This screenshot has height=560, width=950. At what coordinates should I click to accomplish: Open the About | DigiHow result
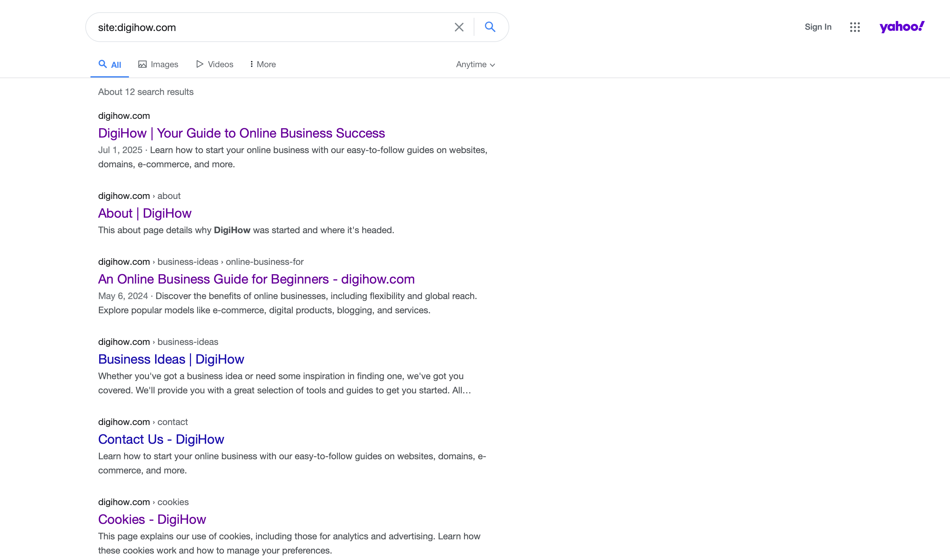pos(145,213)
